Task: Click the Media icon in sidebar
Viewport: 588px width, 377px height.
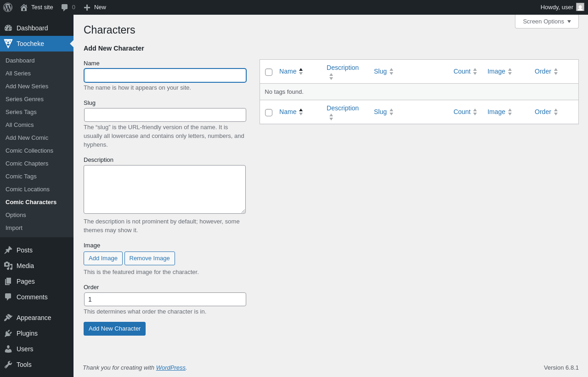Action: tap(8, 266)
